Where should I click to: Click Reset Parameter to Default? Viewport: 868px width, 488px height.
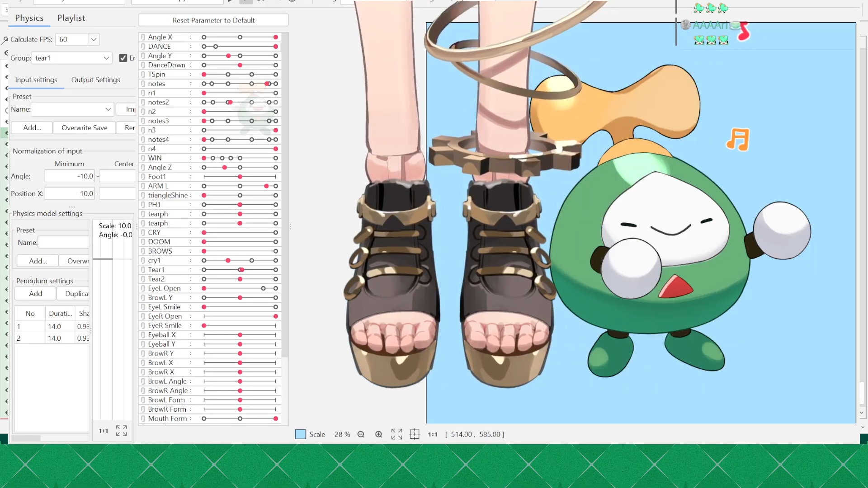point(213,20)
